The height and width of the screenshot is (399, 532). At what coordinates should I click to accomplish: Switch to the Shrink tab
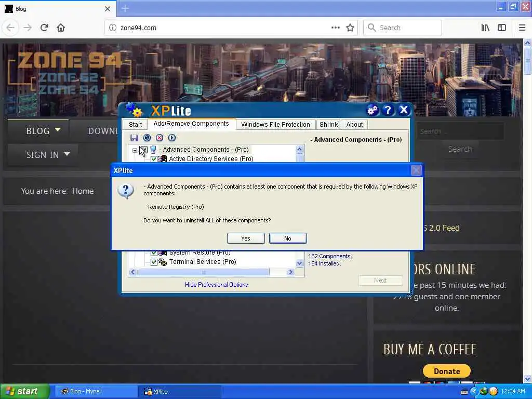(x=328, y=125)
